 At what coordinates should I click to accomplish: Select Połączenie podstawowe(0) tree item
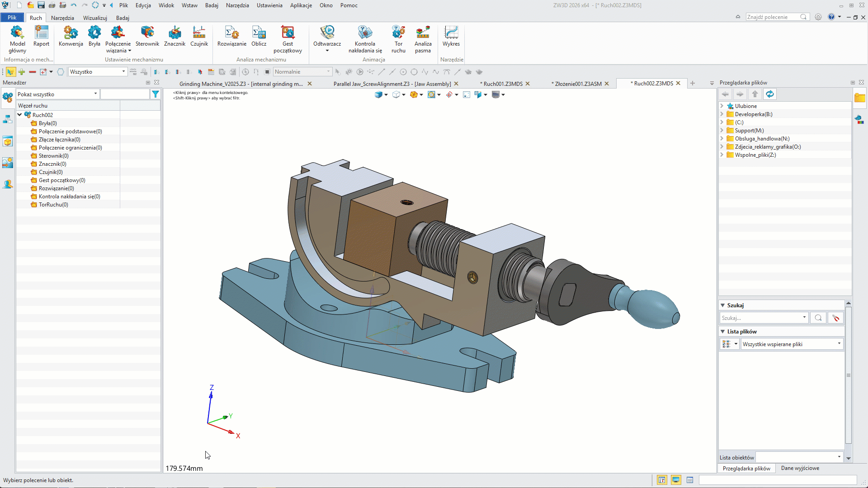coord(70,131)
